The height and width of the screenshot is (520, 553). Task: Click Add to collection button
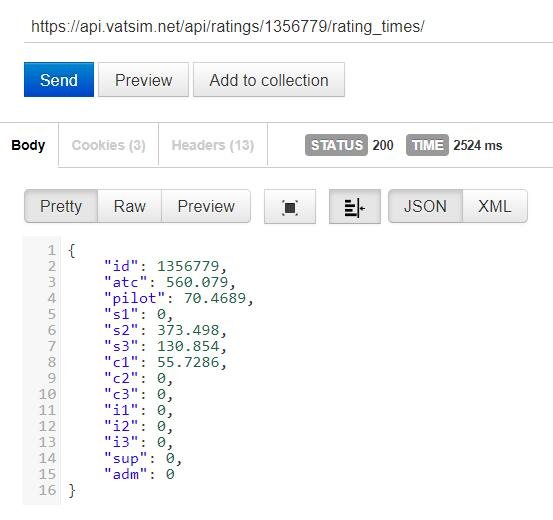point(269,80)
